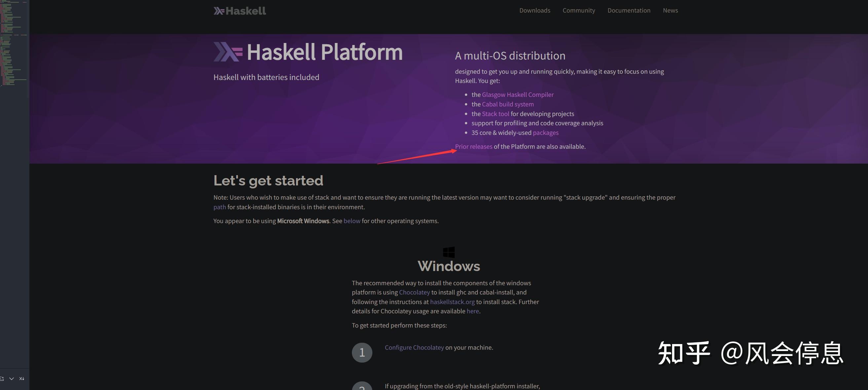The width and height of the screenshot is (868, 390).
Task: Open the Chocolatey link
Action: coord(414,292)
